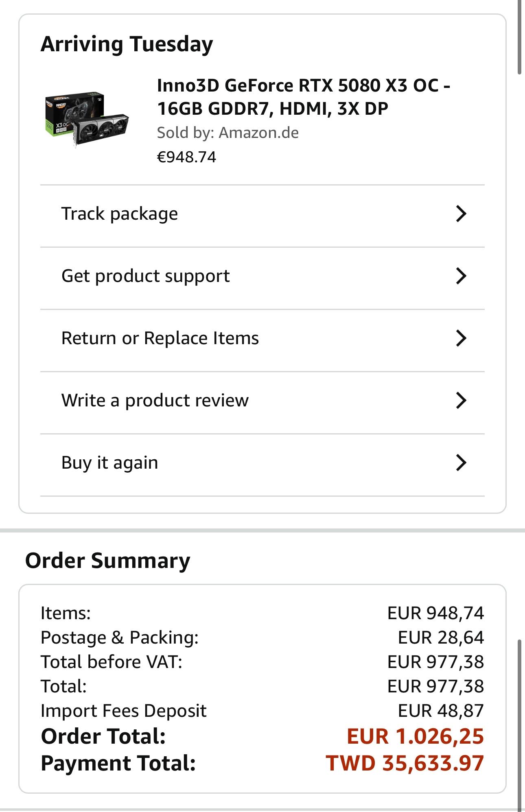Click the Sold by Amazon.de seller text
525x812 pixels.
click(x=227, y=133)
